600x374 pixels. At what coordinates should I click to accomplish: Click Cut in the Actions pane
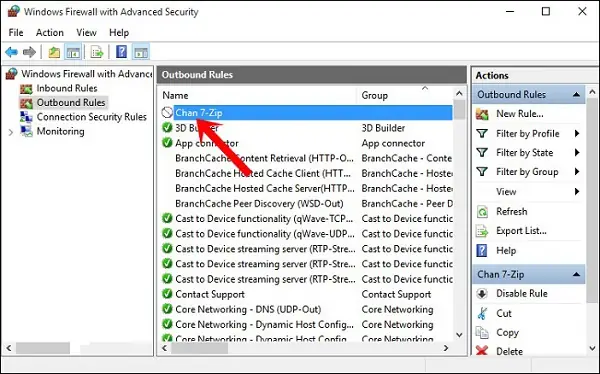tap(504, 313)
